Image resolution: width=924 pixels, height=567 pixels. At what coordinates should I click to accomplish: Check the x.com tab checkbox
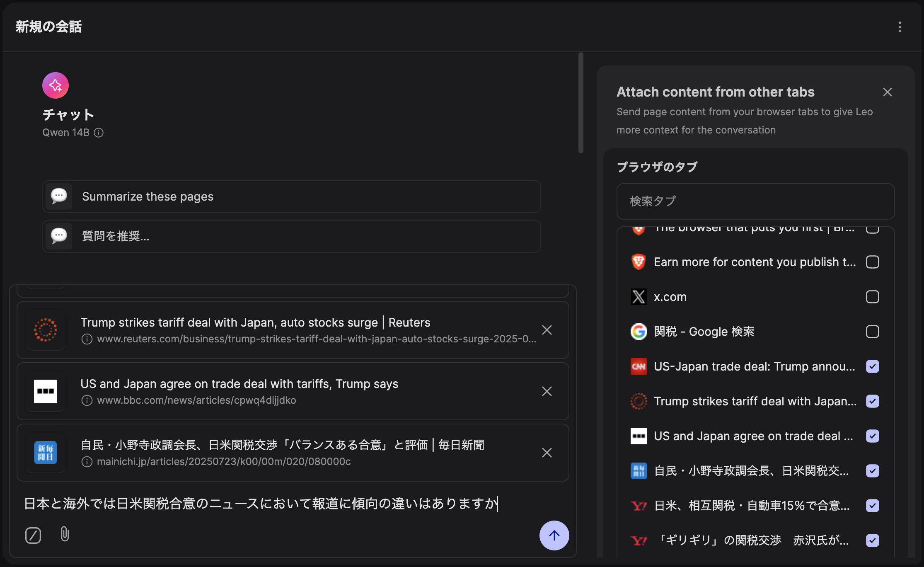point(873,296)
